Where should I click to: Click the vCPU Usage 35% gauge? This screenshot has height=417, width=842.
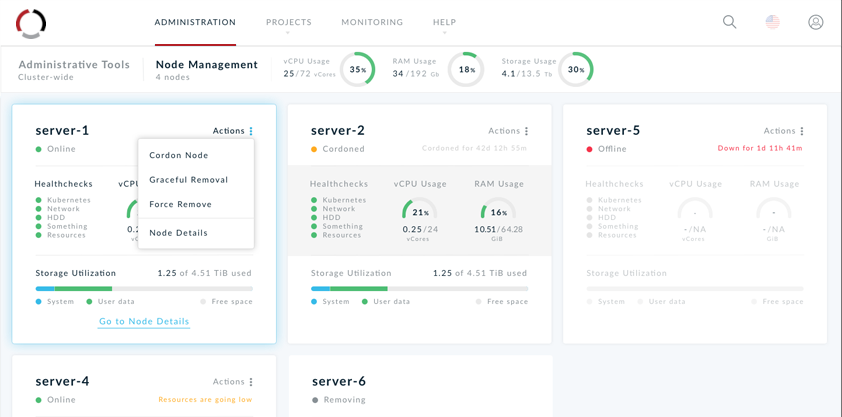click(x=357, y=70)
